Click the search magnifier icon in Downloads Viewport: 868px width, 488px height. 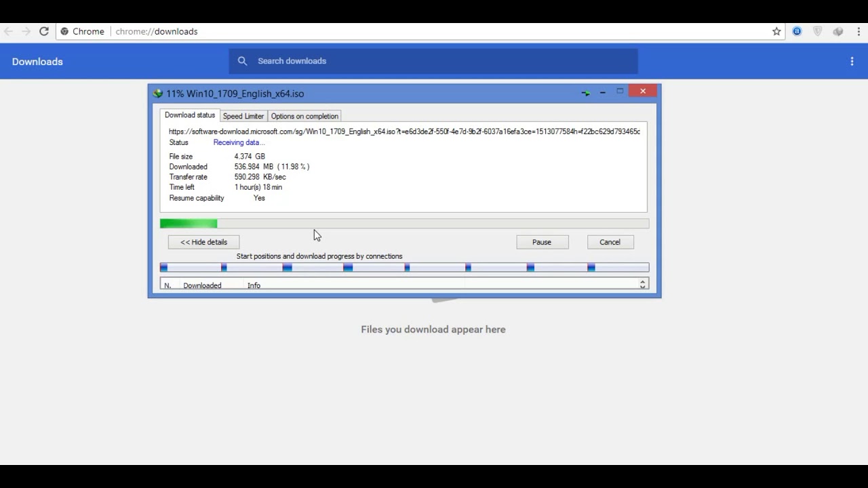tap(242, 61)
